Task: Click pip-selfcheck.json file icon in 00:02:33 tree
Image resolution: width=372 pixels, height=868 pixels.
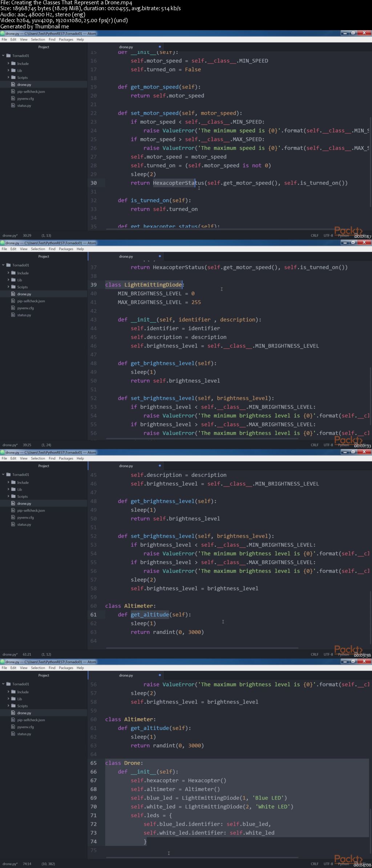Action: (13, 301)
